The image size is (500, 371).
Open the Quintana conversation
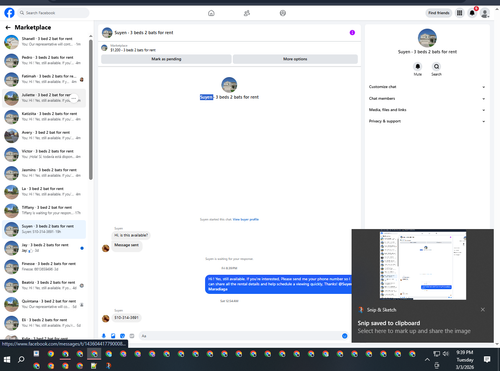(x=44, y=304)
